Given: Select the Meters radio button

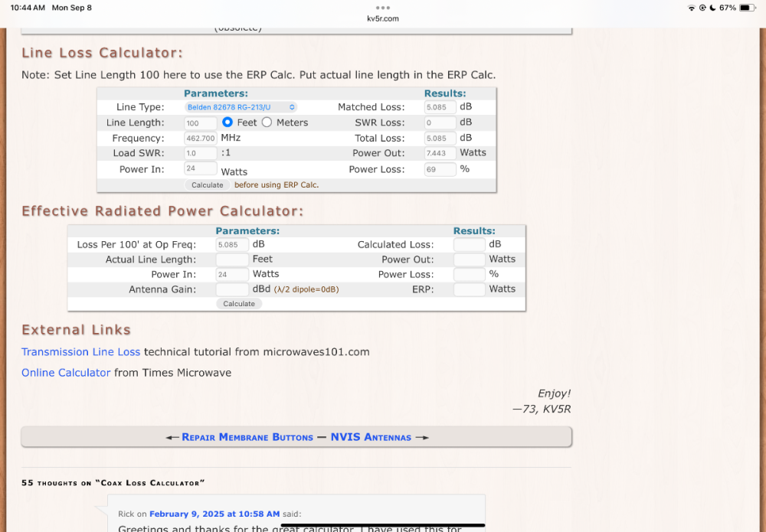Looking at the screenshot, I should pos(267,122).
